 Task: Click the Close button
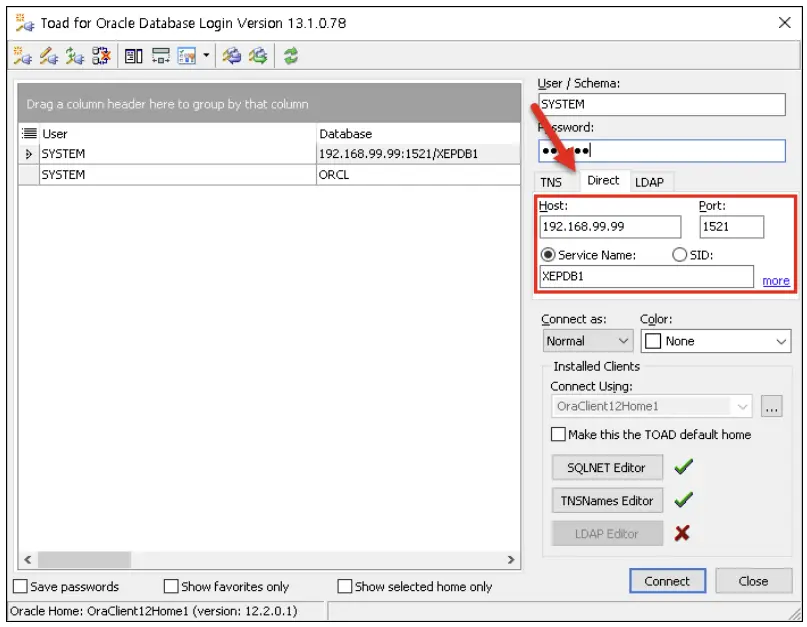753,581
